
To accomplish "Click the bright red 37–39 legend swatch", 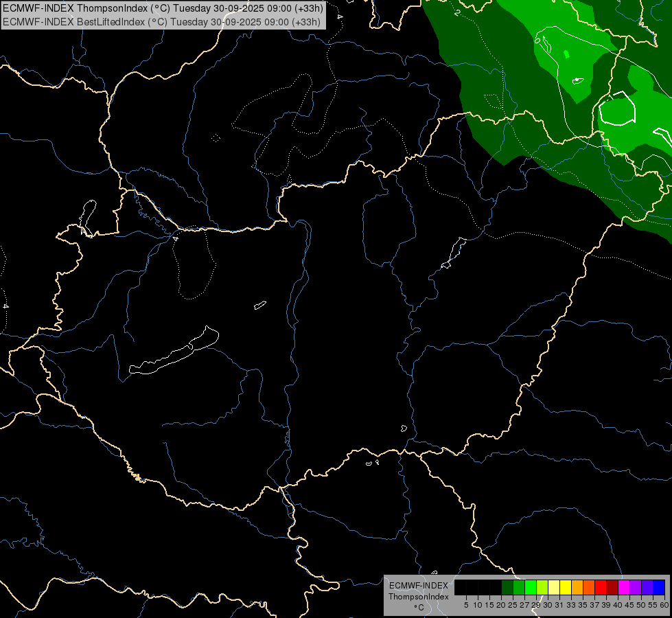I will 601,587.
